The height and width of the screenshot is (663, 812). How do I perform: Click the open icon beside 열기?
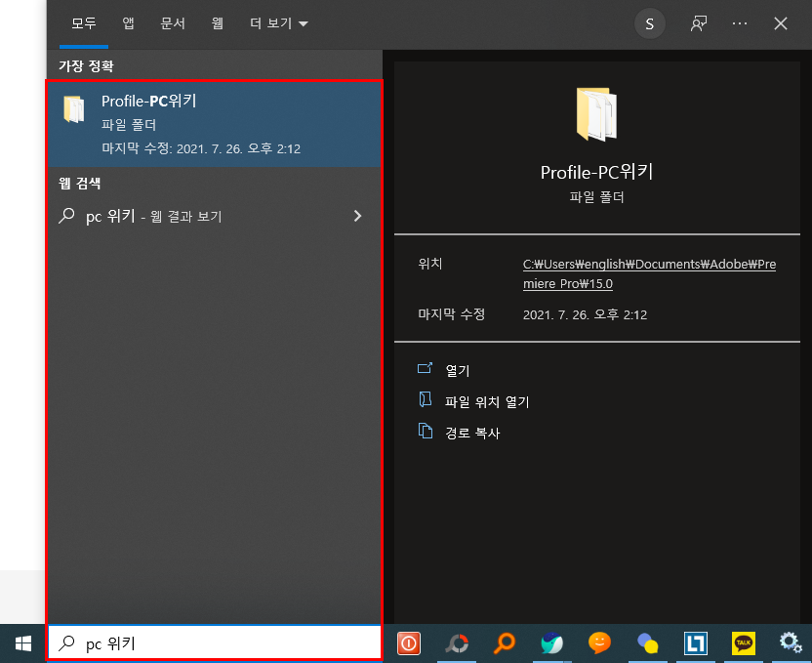point(426,368)
